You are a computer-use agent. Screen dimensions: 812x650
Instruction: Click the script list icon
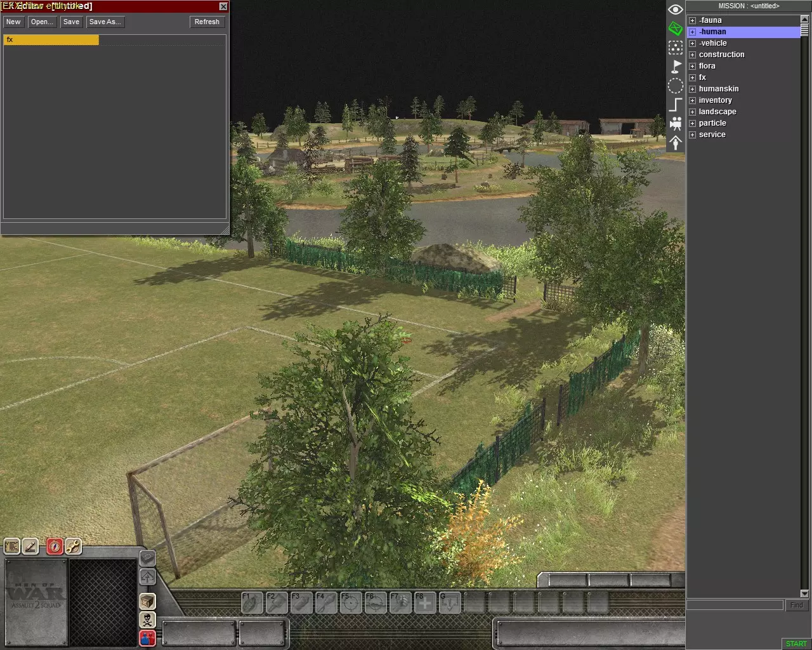[x=12, y=546]
